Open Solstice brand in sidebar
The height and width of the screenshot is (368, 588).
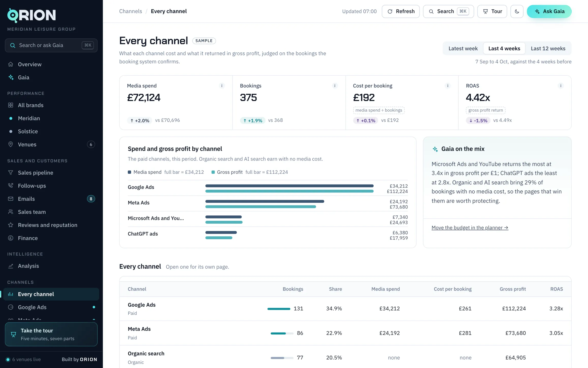tap(51, 131)
